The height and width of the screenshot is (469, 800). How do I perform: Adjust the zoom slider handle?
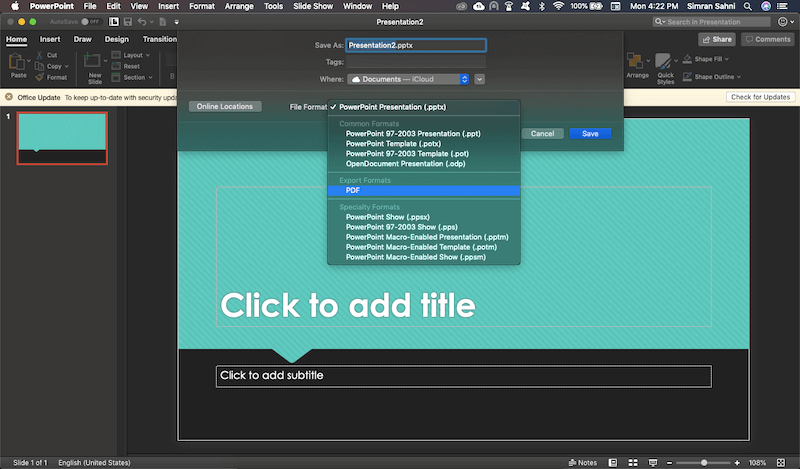[704, 463]
